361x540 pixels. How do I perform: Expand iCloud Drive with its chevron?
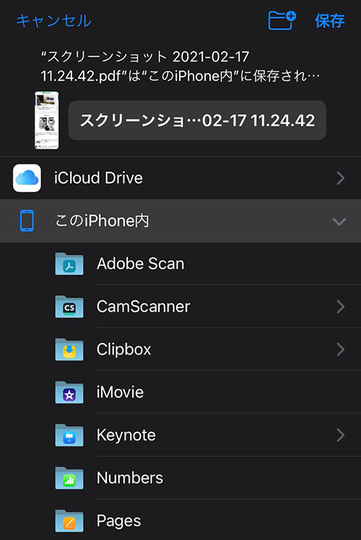[x=340, y=178]
